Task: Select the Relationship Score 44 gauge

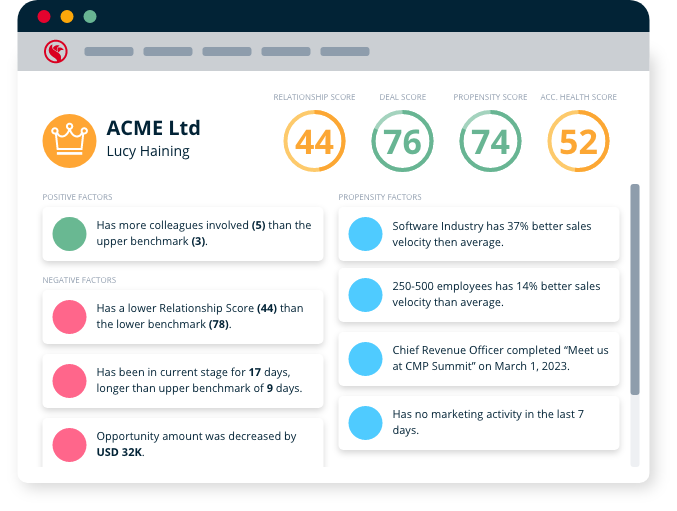Action: pos(314,141)
